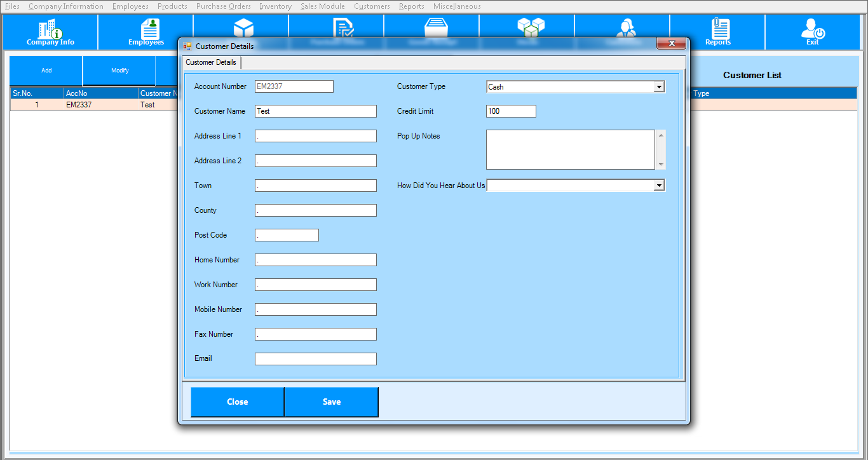Click the Pop Up Notes scrollbar down arrow
Viewport: 868px width, 460px height.
[661, 165]
